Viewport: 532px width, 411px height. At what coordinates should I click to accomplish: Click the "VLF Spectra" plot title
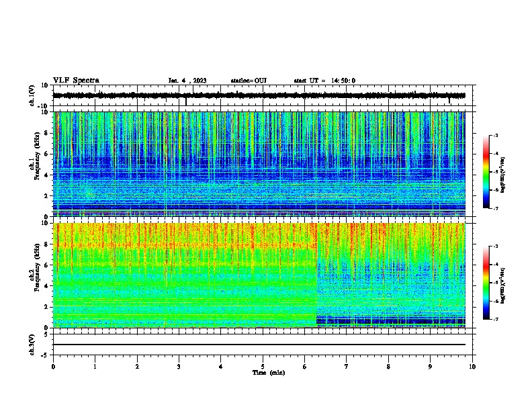point(76,80)
